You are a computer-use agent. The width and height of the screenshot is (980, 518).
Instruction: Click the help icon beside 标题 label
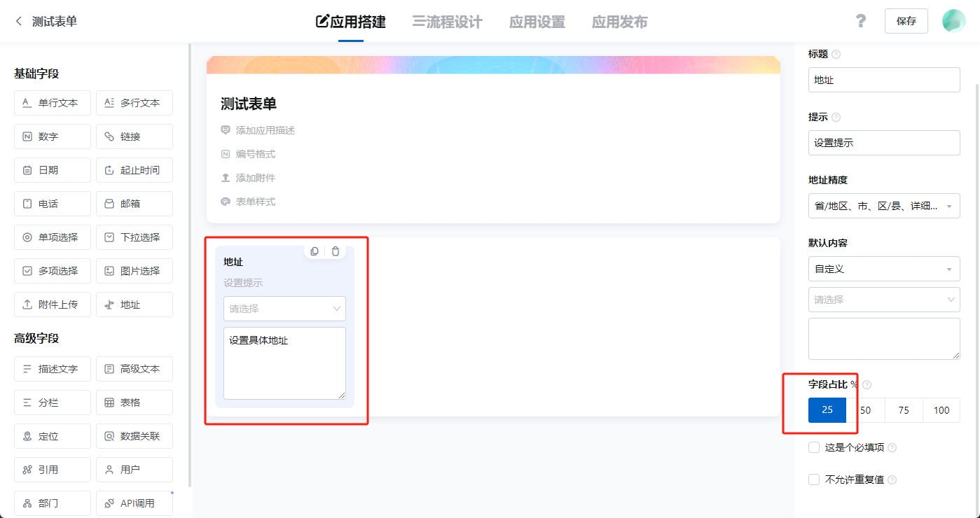(x=836, y=54)
